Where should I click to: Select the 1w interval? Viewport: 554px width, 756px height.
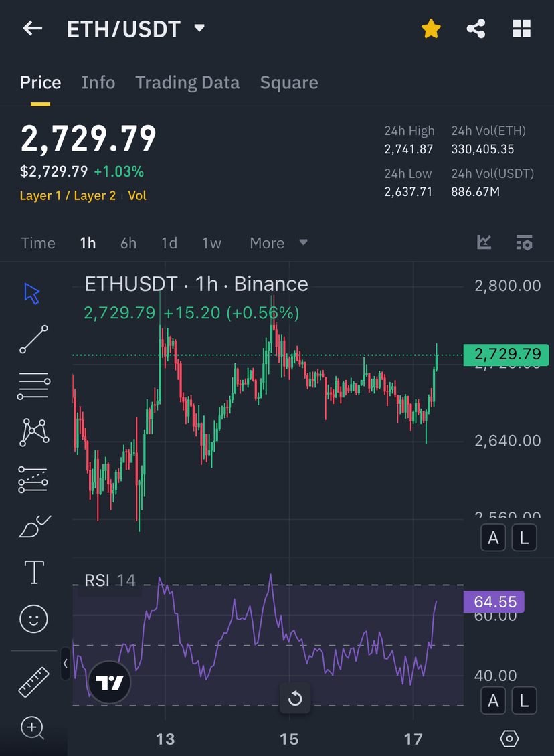coord(211,243)
